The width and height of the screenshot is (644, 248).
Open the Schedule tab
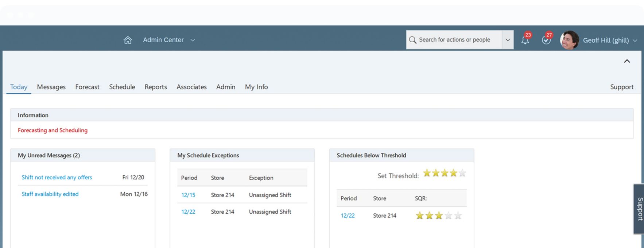click(x=122, y=87)
